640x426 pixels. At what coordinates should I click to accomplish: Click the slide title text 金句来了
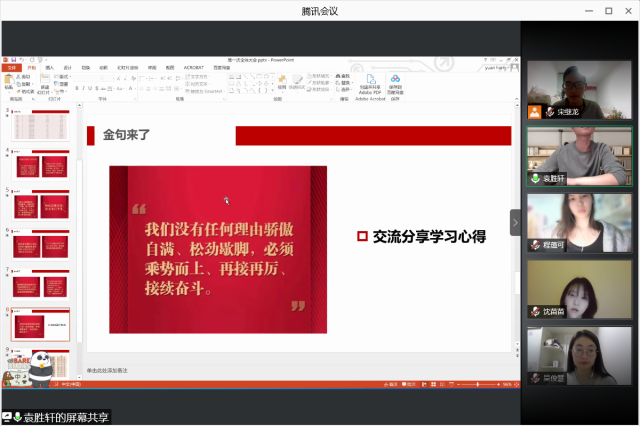tap(127, 133)
